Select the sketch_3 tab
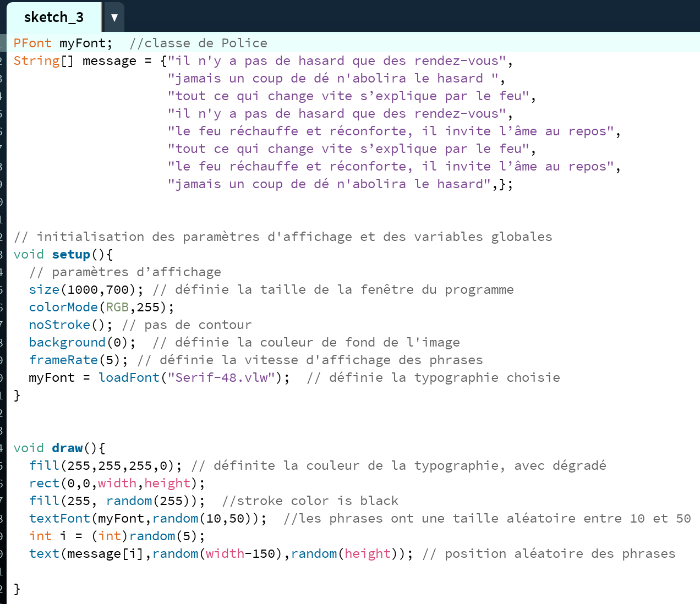Image resolution: width=700 pixels, height=604 pixels. pyautogui.click(x=54, y=18)
